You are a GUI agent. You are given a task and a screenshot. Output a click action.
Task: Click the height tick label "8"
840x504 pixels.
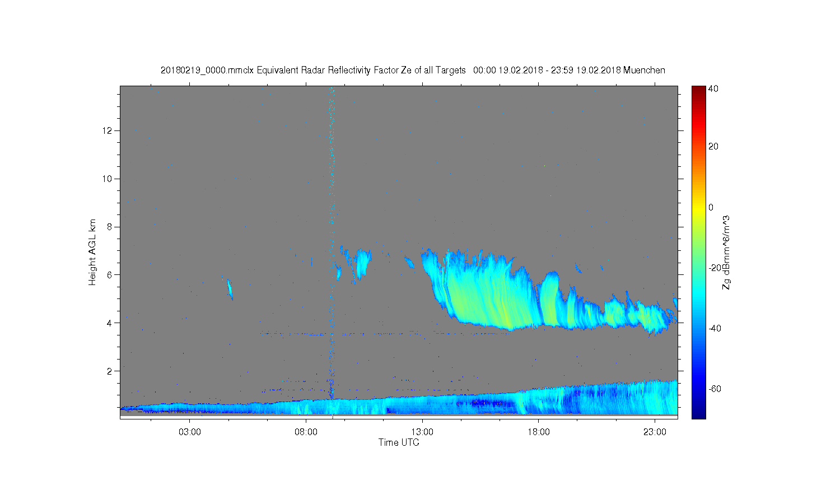[x=110, y=227]
